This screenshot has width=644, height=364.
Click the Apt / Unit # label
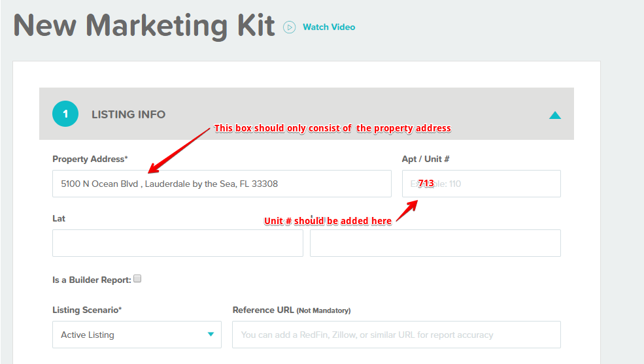tap(426, 159)
